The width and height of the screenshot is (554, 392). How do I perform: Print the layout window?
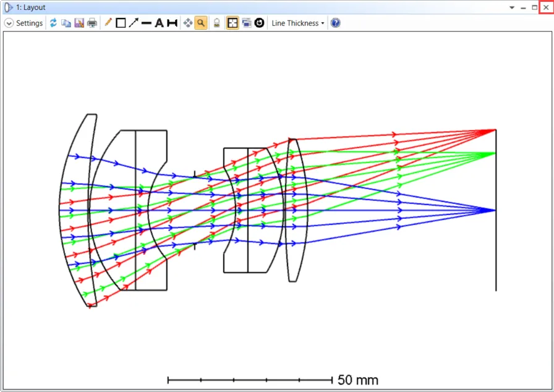[x=92, y=23]
